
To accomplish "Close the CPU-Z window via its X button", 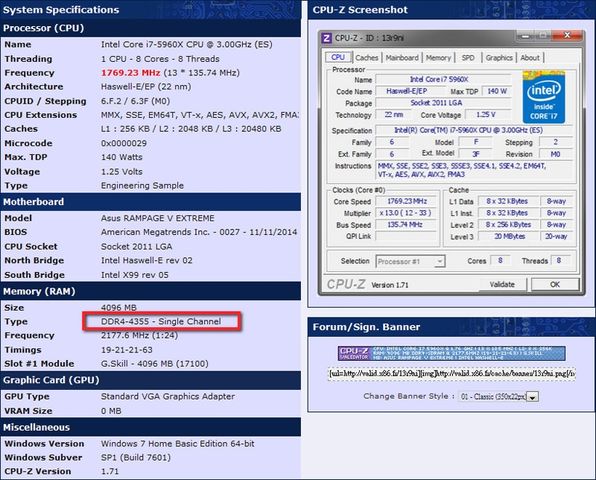I will click(567, 36).
